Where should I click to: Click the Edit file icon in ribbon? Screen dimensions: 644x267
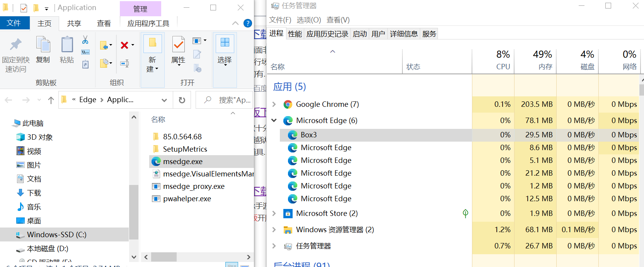(x=197, y=54)
